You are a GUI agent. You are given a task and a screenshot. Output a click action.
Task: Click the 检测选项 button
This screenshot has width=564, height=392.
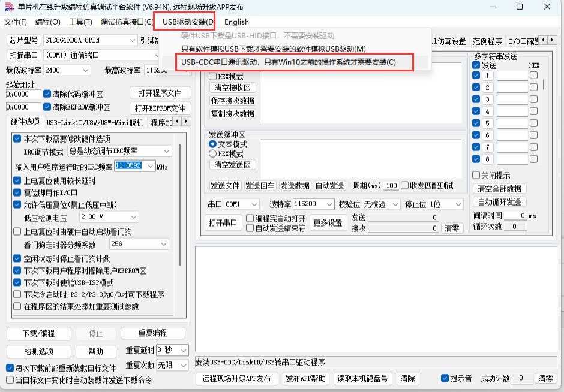coord(39,351)
